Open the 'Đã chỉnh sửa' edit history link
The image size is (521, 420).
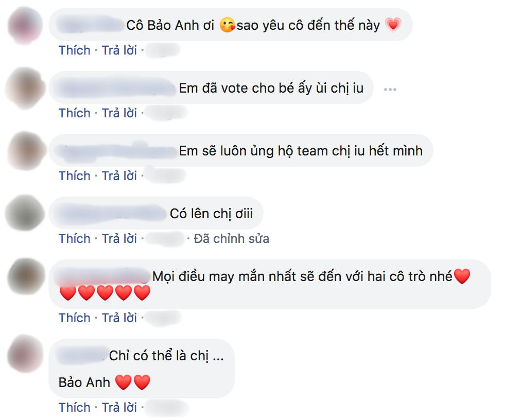click(x=231, y=239)
